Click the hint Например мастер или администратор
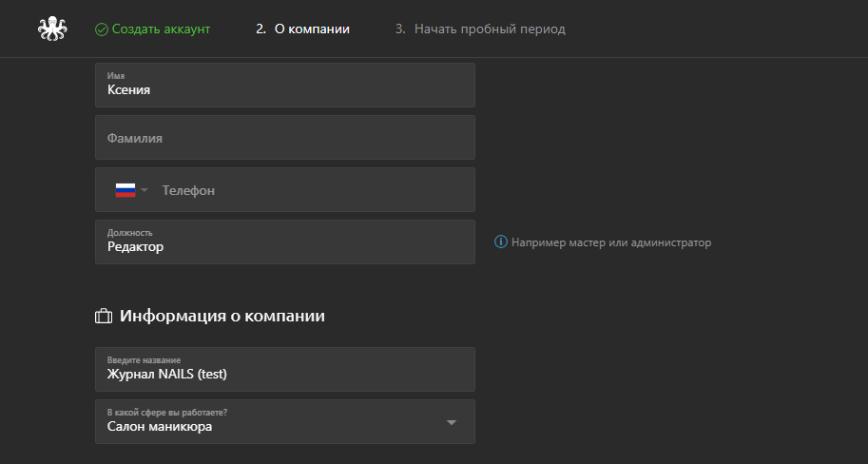The image size is (868, 464). coord(611,242)
